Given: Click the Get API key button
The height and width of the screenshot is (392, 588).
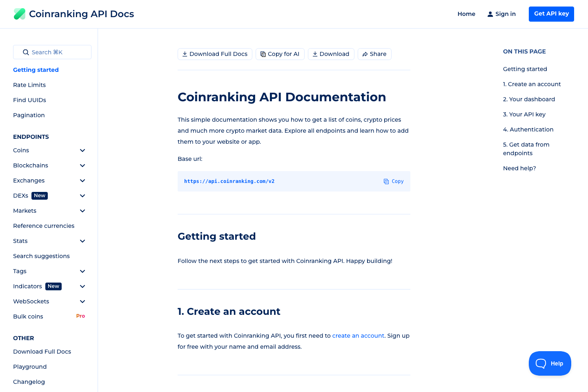Looking at the screenshot, I should 551,13.
